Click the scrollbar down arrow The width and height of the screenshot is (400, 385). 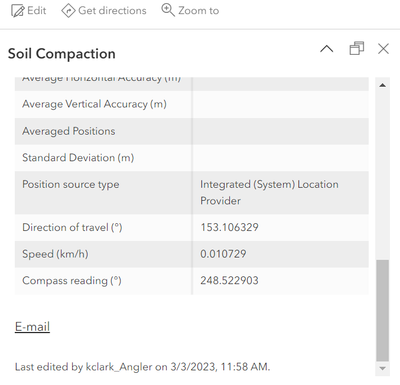click(x=383, y=368)
